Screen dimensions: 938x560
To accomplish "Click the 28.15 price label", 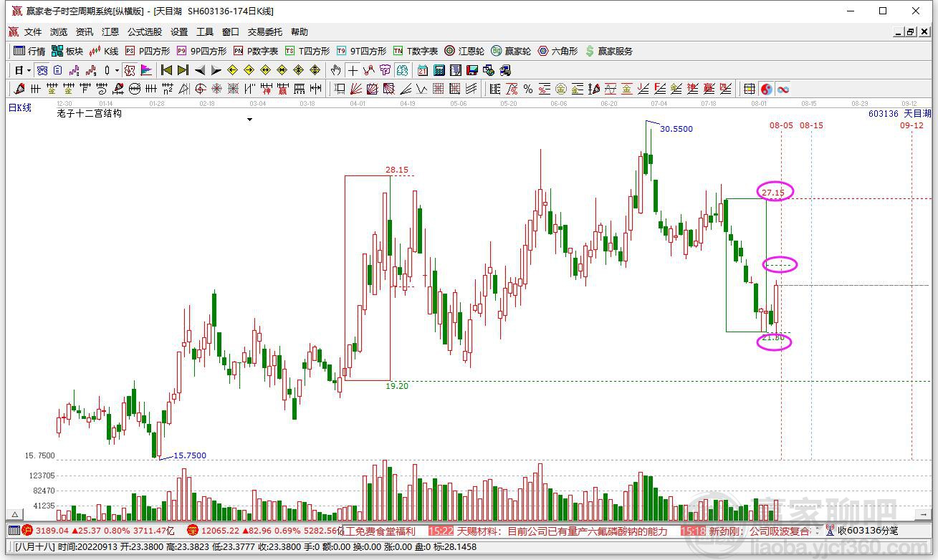I will (x=397, y=170).
